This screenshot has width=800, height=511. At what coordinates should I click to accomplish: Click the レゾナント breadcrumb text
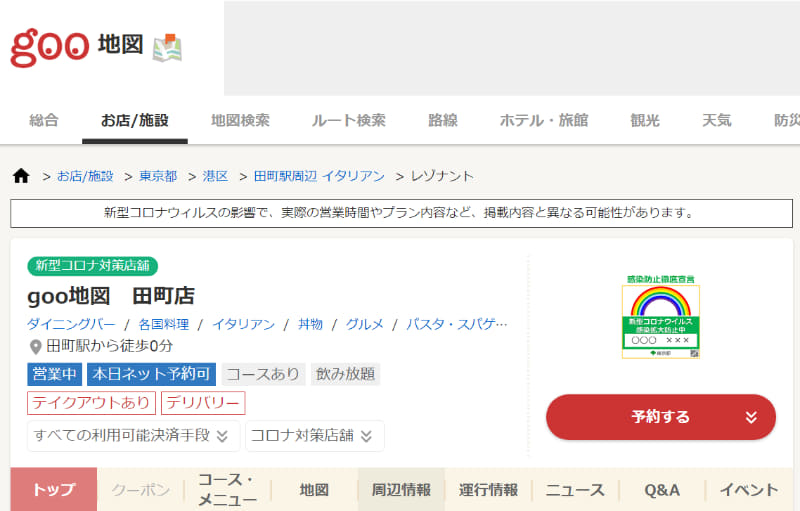coord(442,176)
